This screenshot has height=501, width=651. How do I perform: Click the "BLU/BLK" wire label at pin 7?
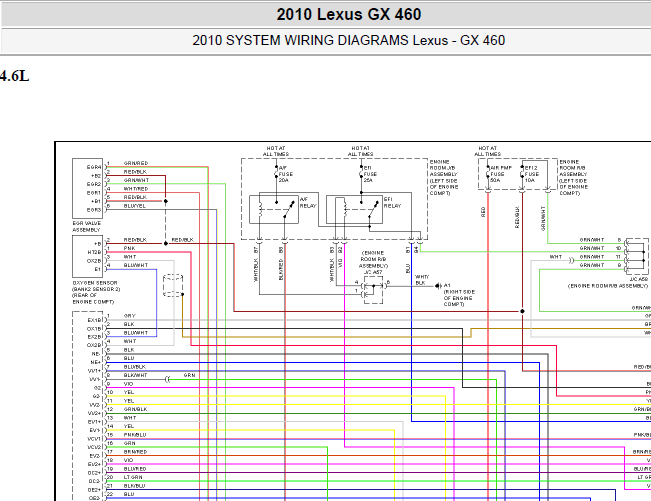tap(135, 367)
